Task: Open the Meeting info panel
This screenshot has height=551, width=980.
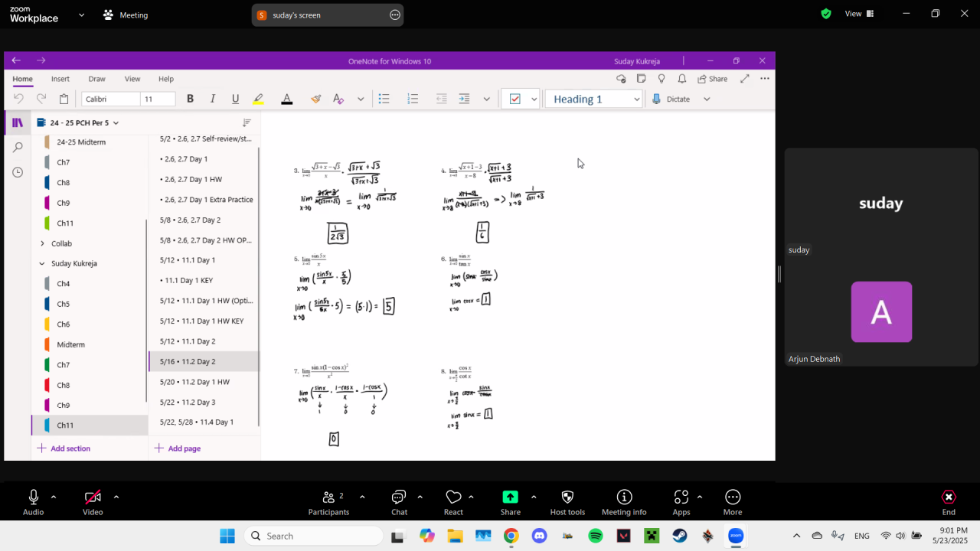Action: click(x=624, y=498)
